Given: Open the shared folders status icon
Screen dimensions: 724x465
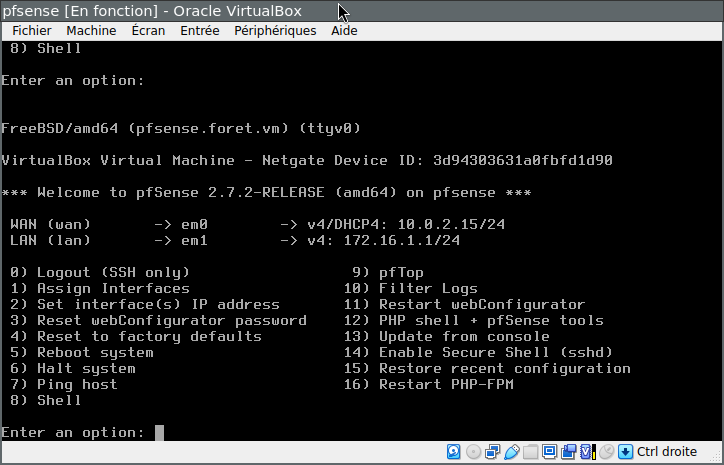Looking at the screenshot, I should pos(530,451).
